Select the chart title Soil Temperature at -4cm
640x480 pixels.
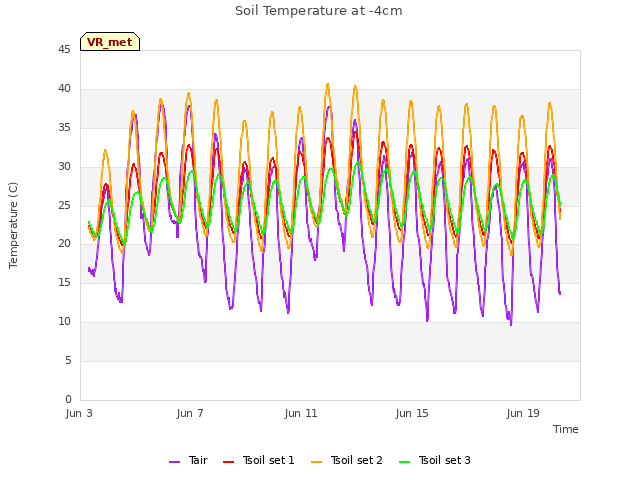coord(319,11)
